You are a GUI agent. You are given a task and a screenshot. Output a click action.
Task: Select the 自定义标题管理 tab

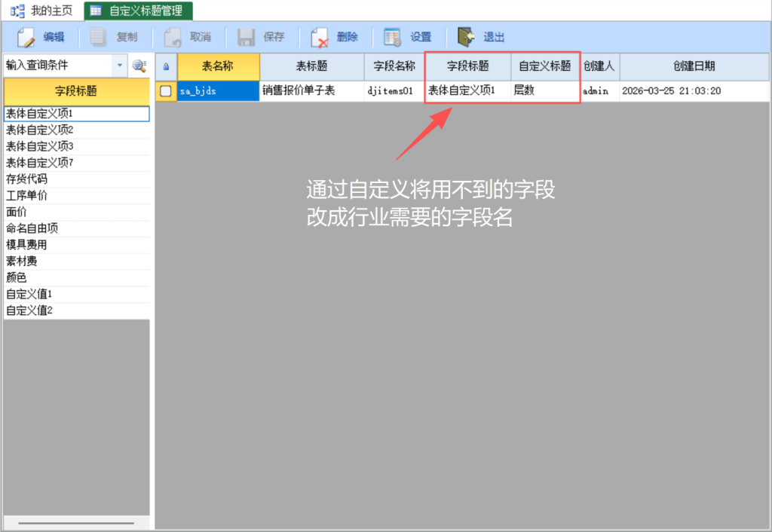coord(138,11)
